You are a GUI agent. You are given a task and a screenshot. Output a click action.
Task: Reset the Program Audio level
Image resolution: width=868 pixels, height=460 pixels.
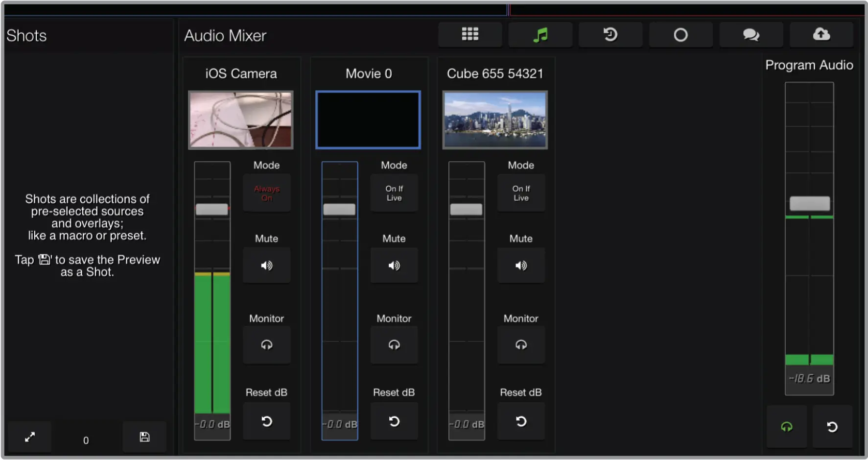(x=833, y=426)
